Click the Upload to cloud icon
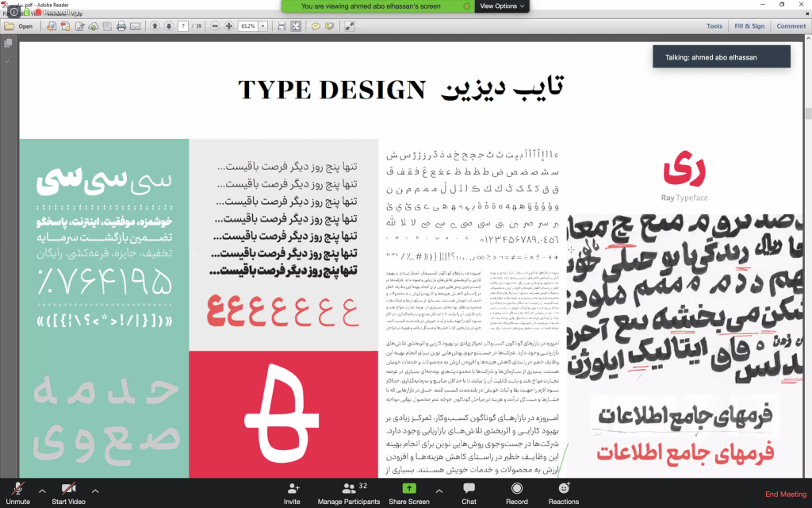 click(x=94, y=26)
